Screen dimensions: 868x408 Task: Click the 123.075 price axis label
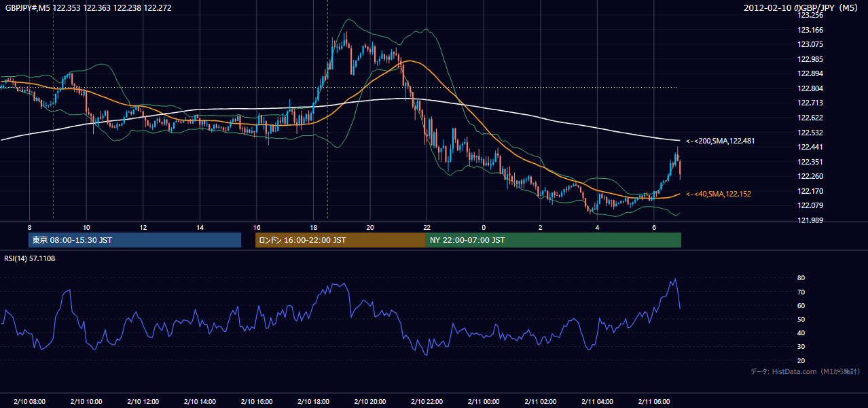(810, 44)
